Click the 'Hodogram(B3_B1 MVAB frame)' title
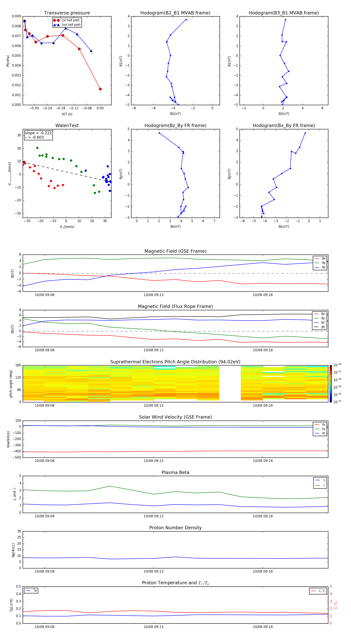The image size is (351, 644). pos(284,13)
